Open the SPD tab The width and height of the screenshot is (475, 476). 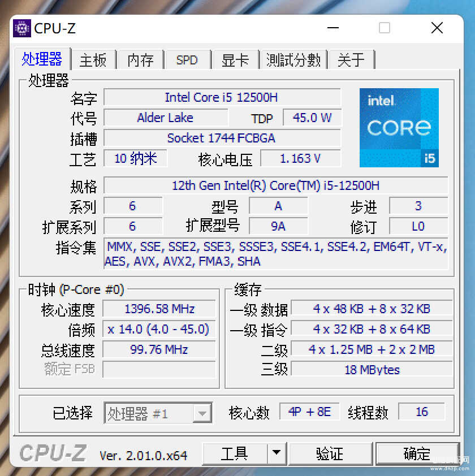tap(187, 60)
